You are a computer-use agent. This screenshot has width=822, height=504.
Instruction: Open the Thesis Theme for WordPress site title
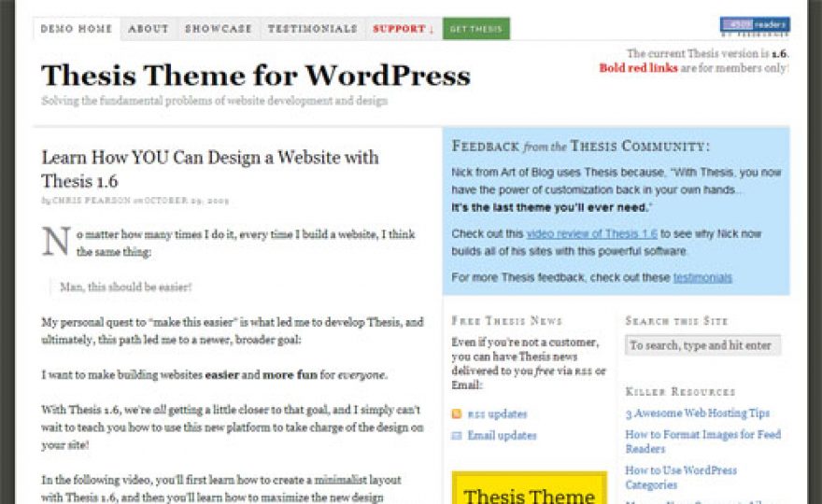(256, 75)
